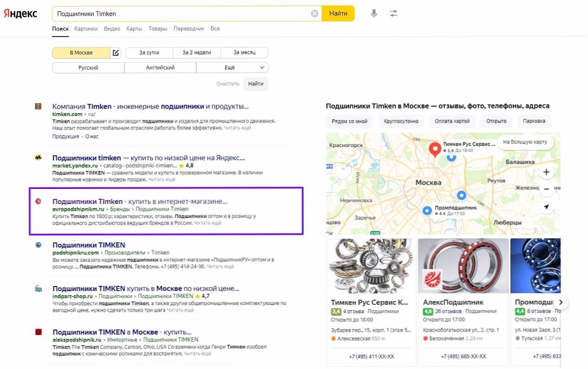588x369 pixels.
Task: Switch to Картинки tab
Action: pos(86,28)
